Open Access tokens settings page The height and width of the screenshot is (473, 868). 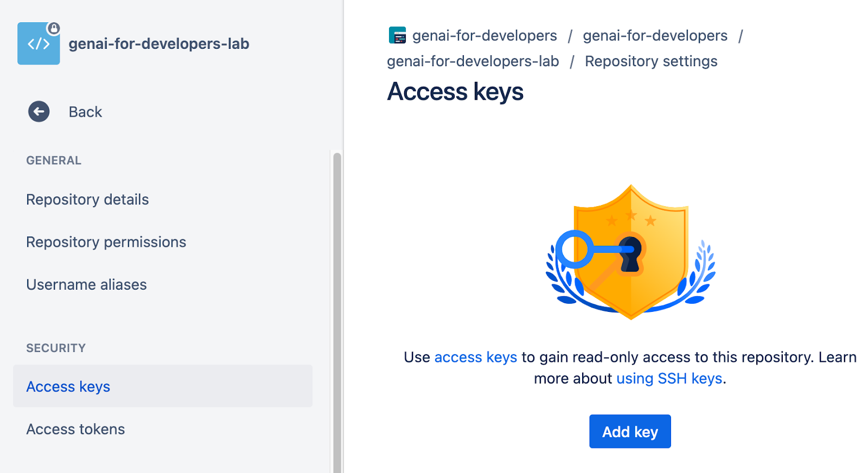[75, 429]
